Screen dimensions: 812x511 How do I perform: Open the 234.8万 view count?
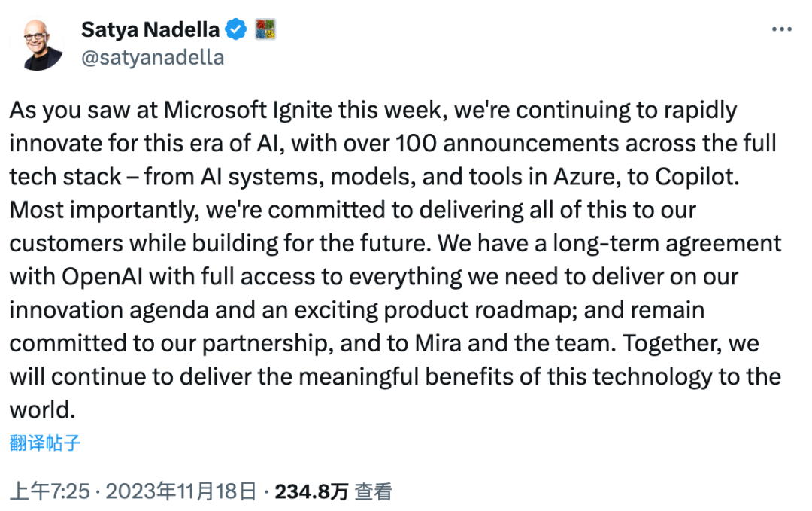tap(311, 491)
